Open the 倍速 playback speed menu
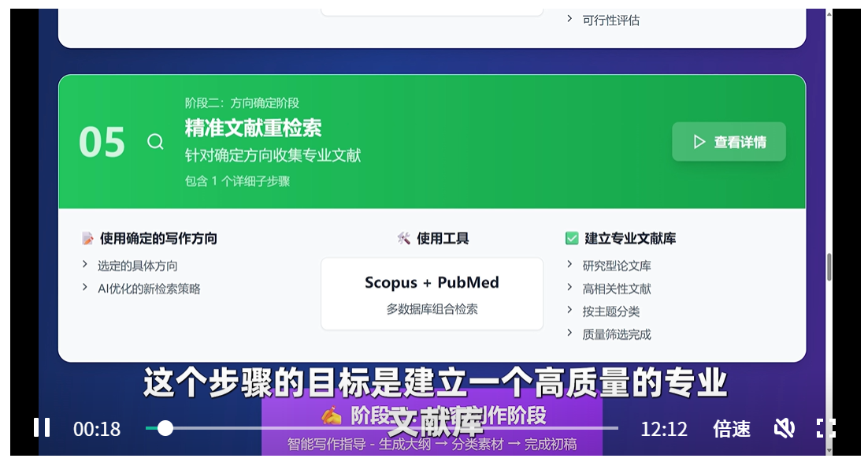 731,429
